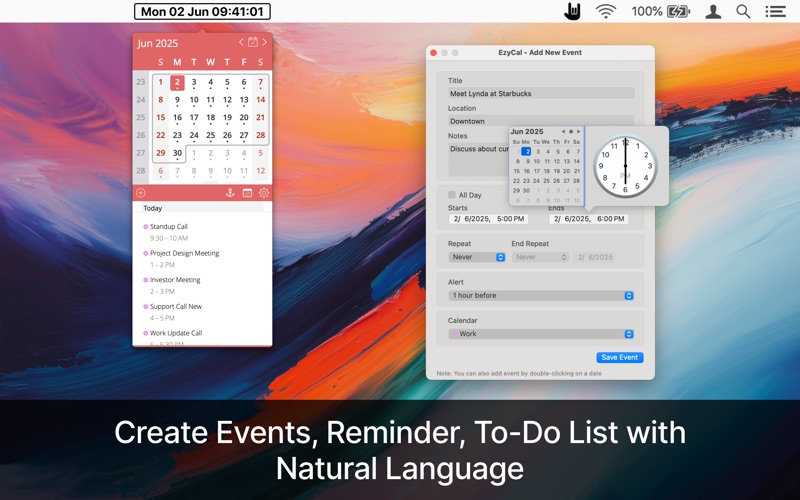Click the Notes text area
The width and height of the screenshot is (800, 500).
click(x=479, y=159)
